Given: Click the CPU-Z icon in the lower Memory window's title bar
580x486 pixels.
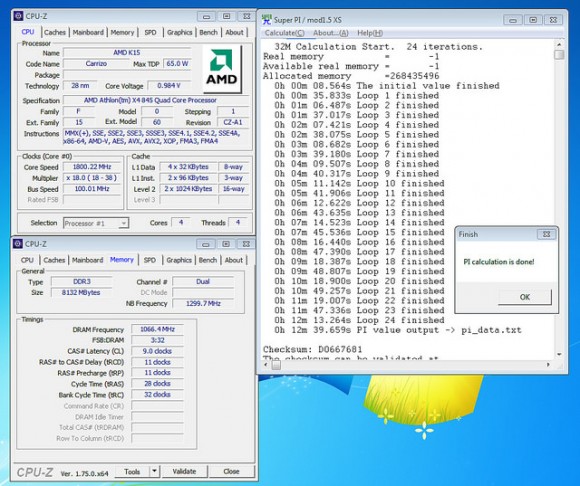Looking at the screenshot, I should tap(17, 244).
